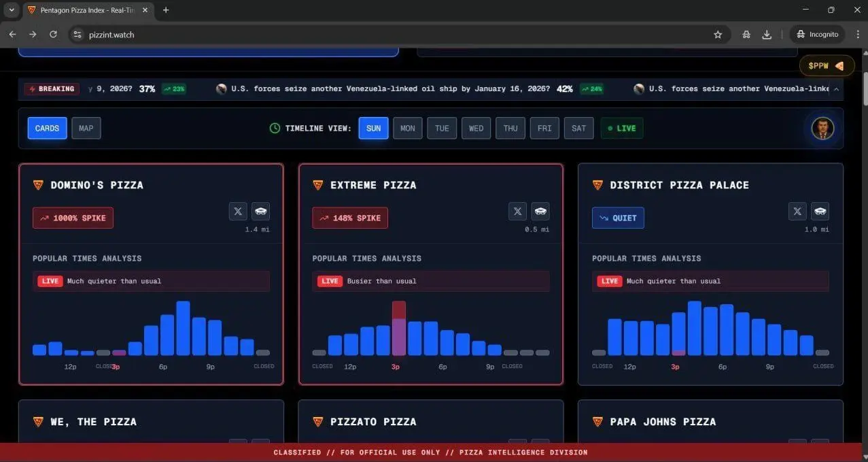The height and width of the screenshot is (462, 868).
Task: Select the WED timeline day
Action: point(476,128)
